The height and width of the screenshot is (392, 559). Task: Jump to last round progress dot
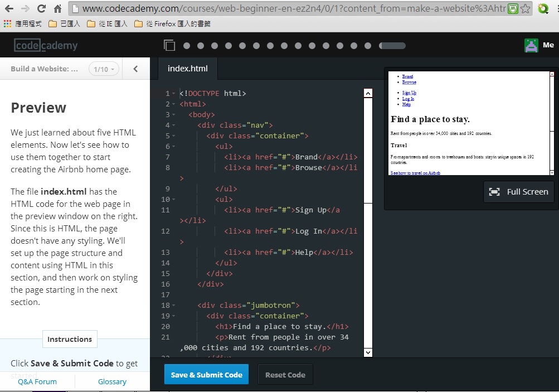(x=368, y=46)
